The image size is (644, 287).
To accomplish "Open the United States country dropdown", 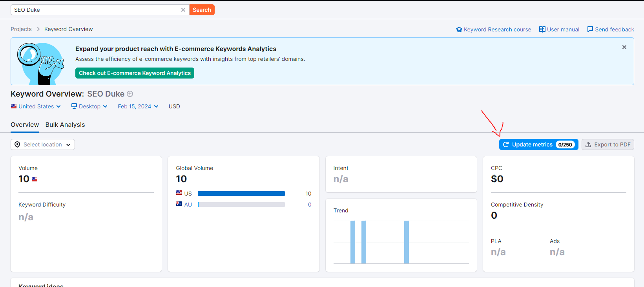I will (36, 106).
